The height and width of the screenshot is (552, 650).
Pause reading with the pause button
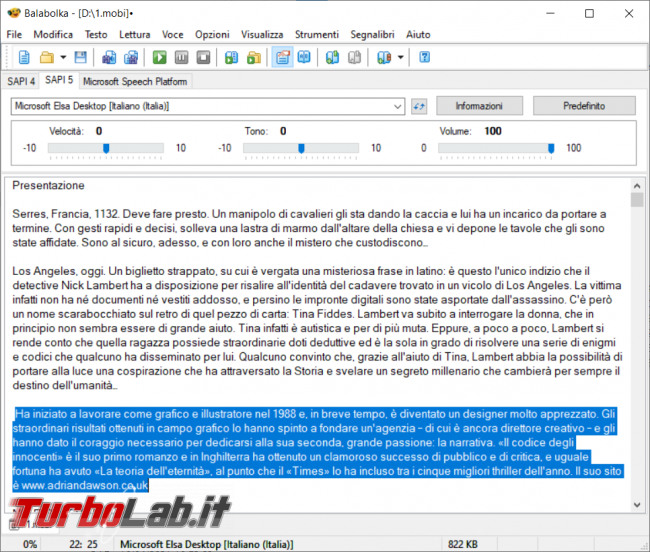coord(181,57)
